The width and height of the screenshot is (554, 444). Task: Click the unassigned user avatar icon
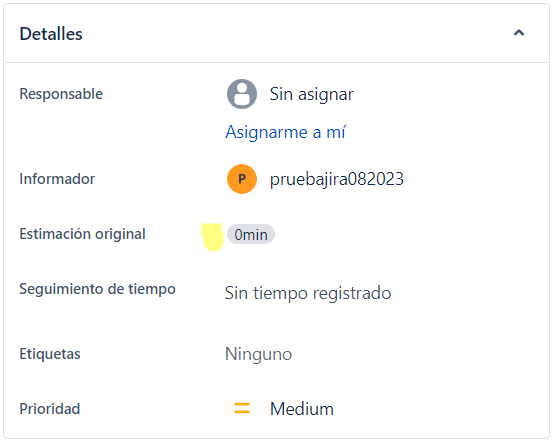pos(242,94)
